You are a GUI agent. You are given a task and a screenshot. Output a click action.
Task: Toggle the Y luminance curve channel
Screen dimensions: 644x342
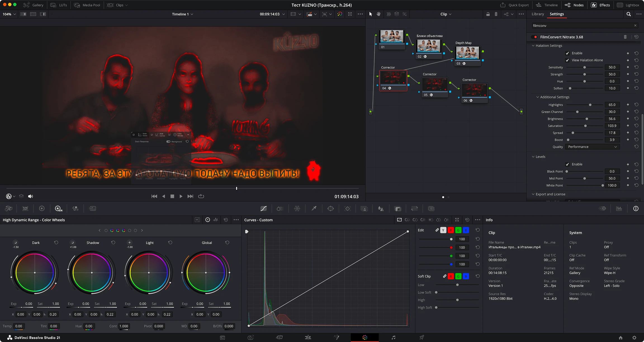pos(443,230)
